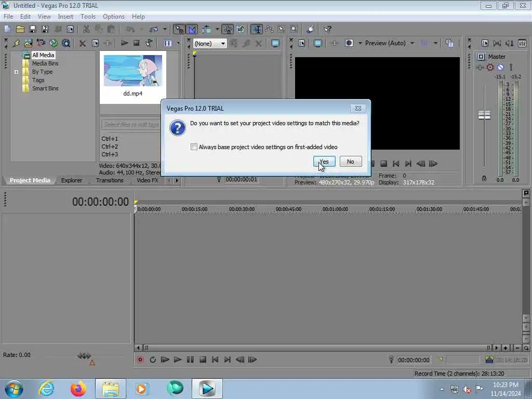Switch to the Video FX tab

(147, 180)
